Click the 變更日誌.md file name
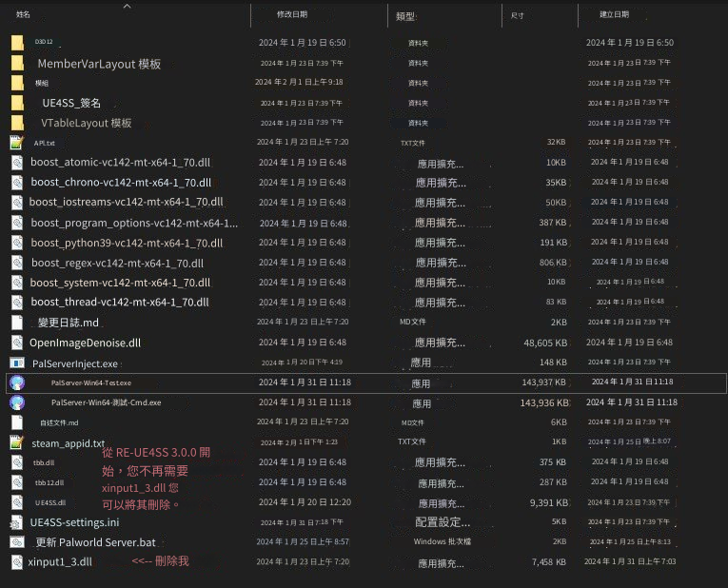The height and width of the screenshot is (588, 728). pos(69,323)
